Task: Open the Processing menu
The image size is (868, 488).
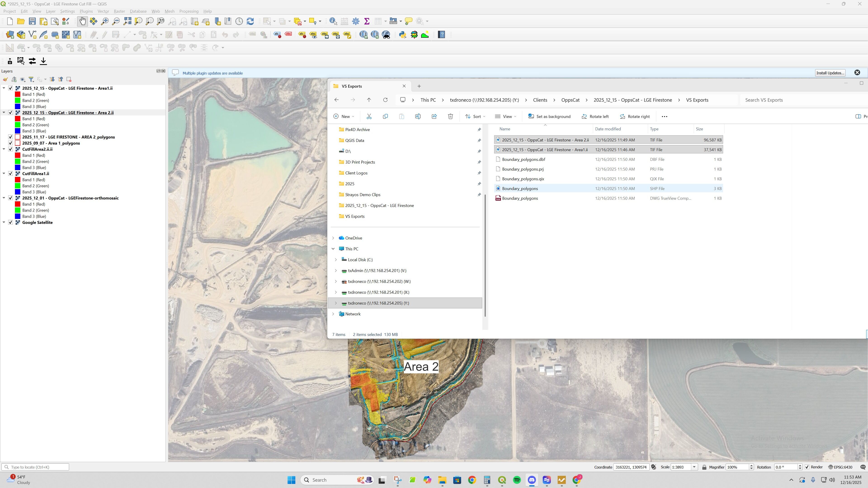Action: tap(189, 11)
